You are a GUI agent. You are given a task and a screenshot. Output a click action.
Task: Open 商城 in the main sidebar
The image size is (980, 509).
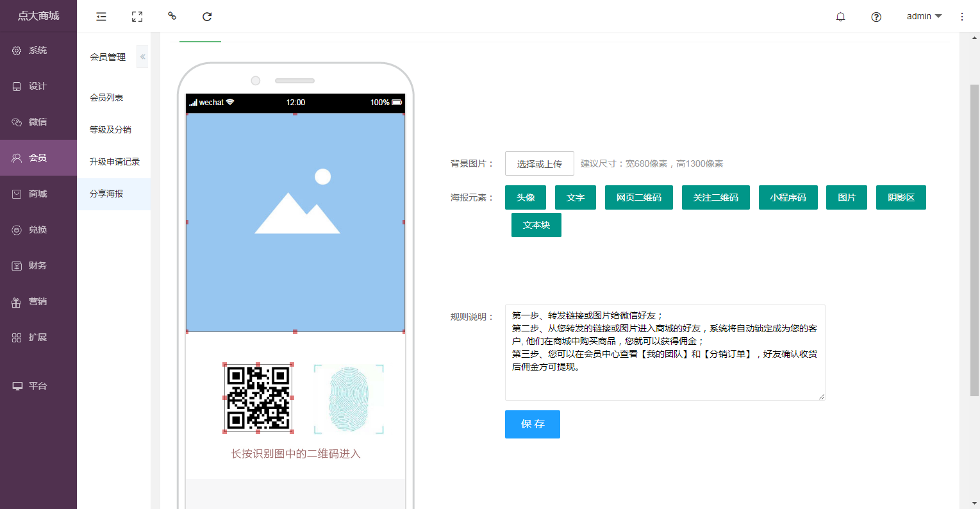point(38,194)
